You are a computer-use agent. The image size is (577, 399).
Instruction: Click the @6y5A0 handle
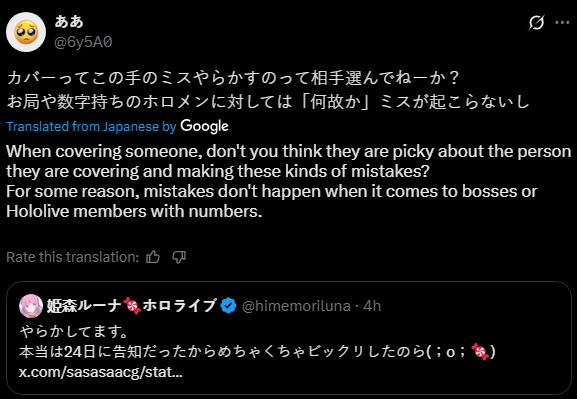(83, 42)
